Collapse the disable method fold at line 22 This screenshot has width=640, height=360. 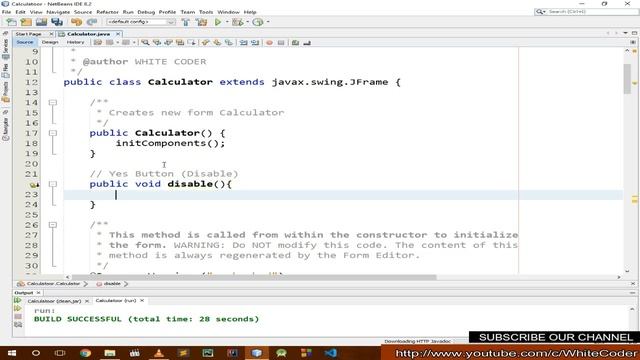tap(53, 184)
